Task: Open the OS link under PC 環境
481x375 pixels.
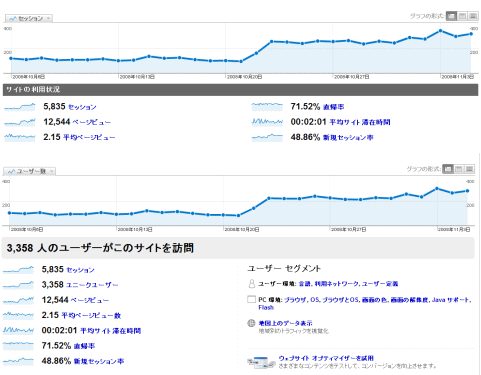Action: coord(315,300)
